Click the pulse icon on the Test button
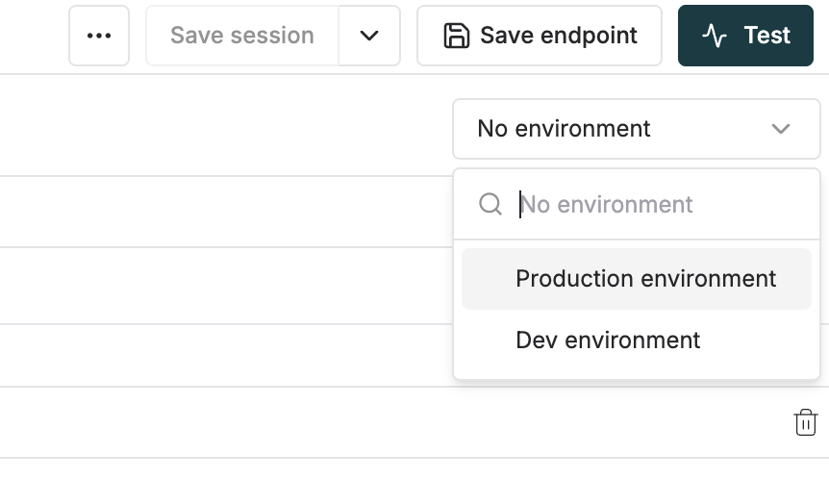The image size is (829, 504). (x=715, y=36)
